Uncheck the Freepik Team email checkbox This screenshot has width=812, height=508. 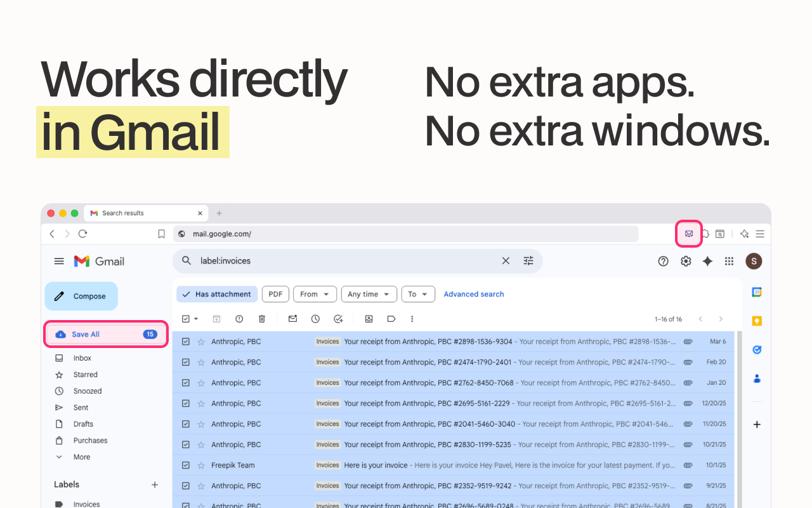pyautogui.click(x=186, y=465)
